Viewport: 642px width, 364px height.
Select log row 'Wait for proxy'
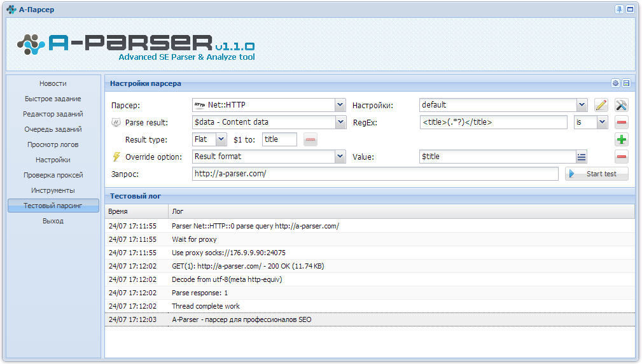(370, 239)
